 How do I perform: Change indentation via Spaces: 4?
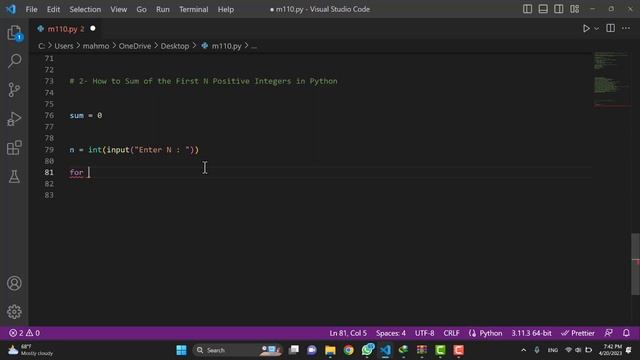(x=391, y=333)
